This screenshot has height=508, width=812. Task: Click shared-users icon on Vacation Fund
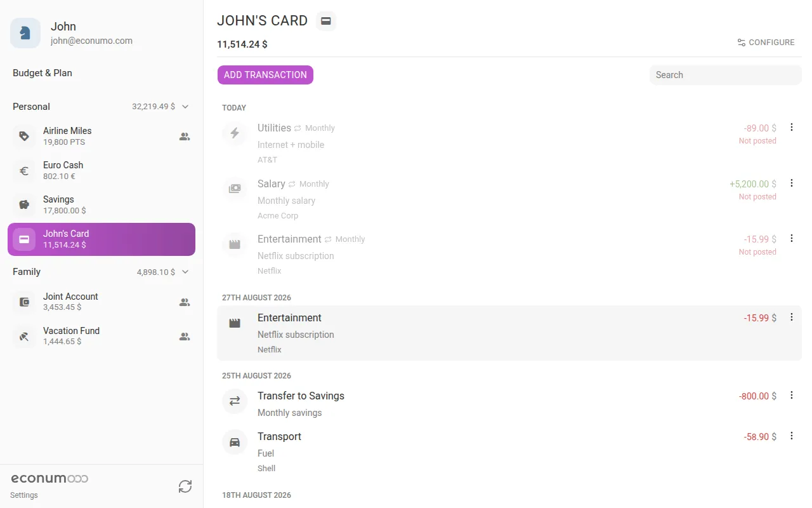(185, 337)
